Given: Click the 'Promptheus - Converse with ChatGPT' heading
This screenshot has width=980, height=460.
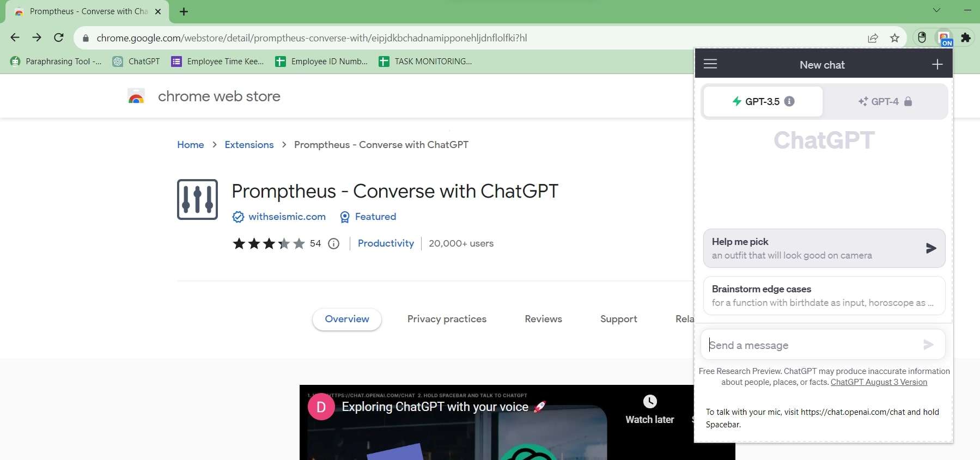Looking at the screenshot, I should (395, 191).
